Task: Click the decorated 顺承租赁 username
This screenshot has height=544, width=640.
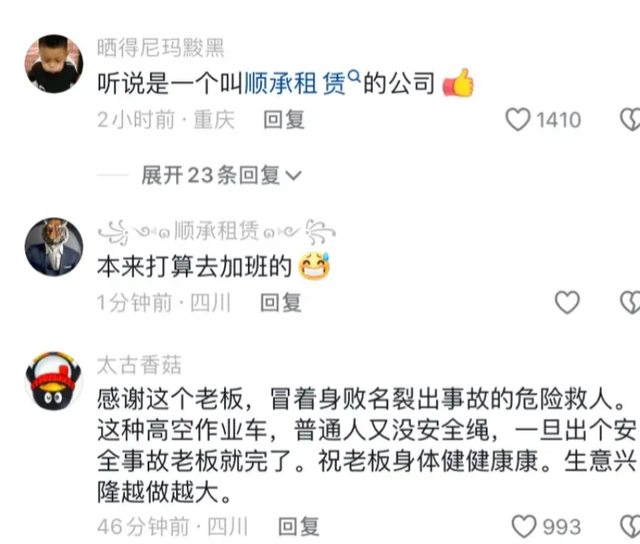Action: (x=217, y=231)
